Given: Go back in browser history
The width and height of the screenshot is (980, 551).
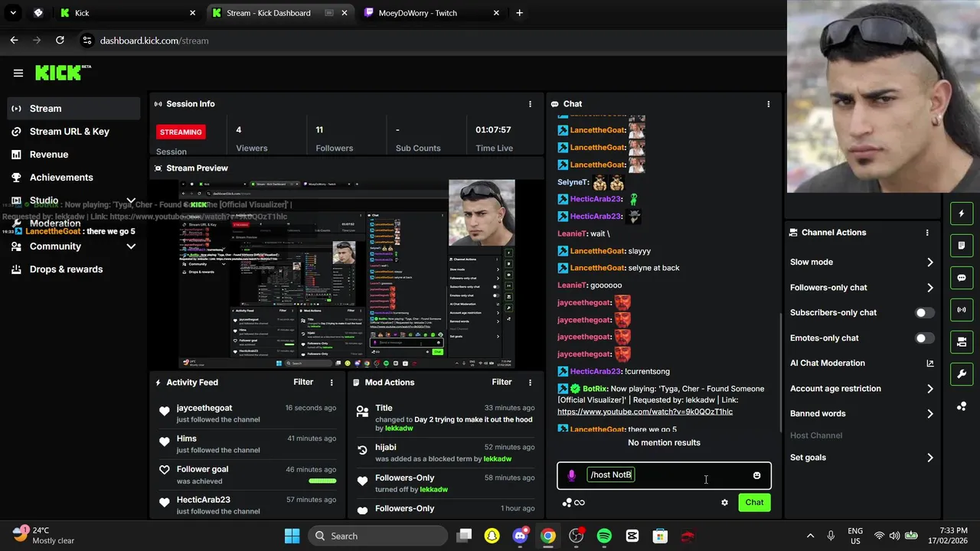Looking at the screenshot, I should [x=14, y=41].
